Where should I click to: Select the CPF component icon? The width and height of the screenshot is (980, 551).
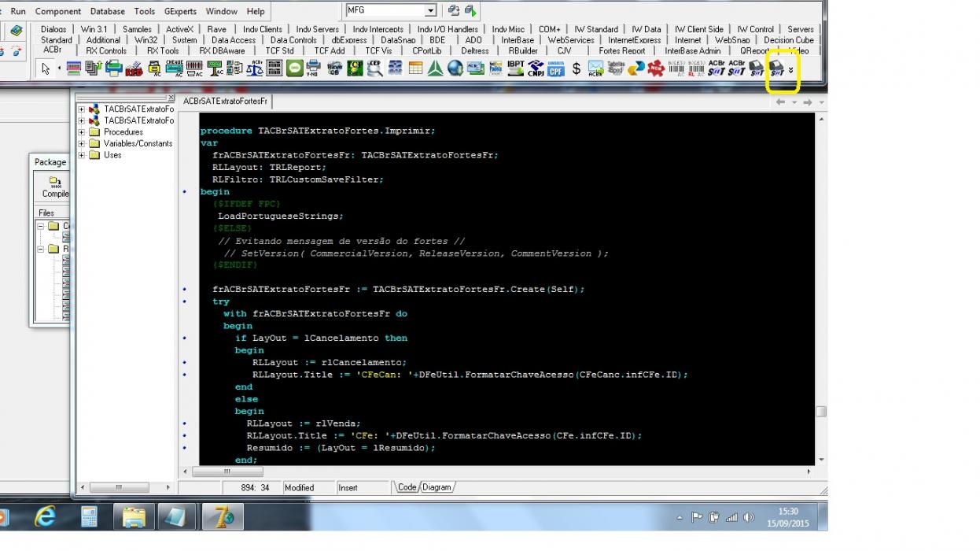(556, 68)
